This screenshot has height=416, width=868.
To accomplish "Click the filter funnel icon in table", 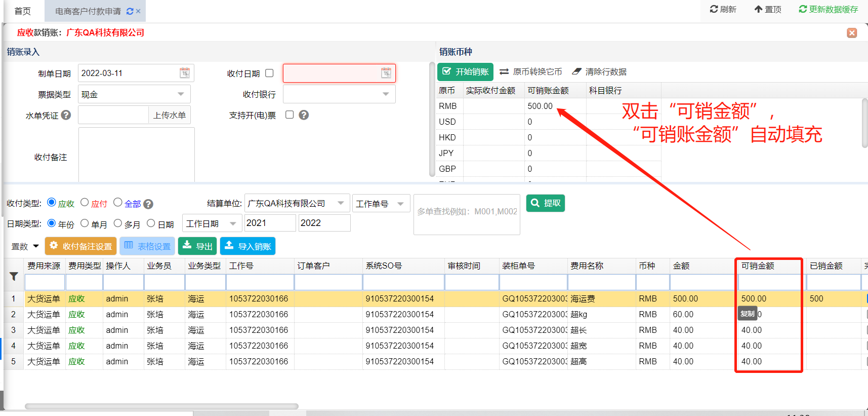I will pyautogui.click(x=14, y=277).
